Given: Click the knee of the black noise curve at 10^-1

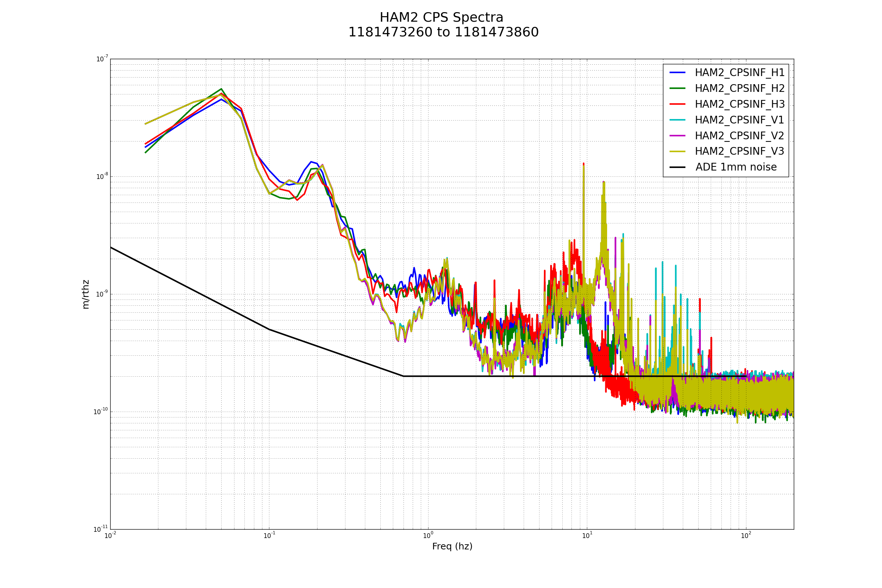Looking at the screenshot, I should click(x=269, y=329).
